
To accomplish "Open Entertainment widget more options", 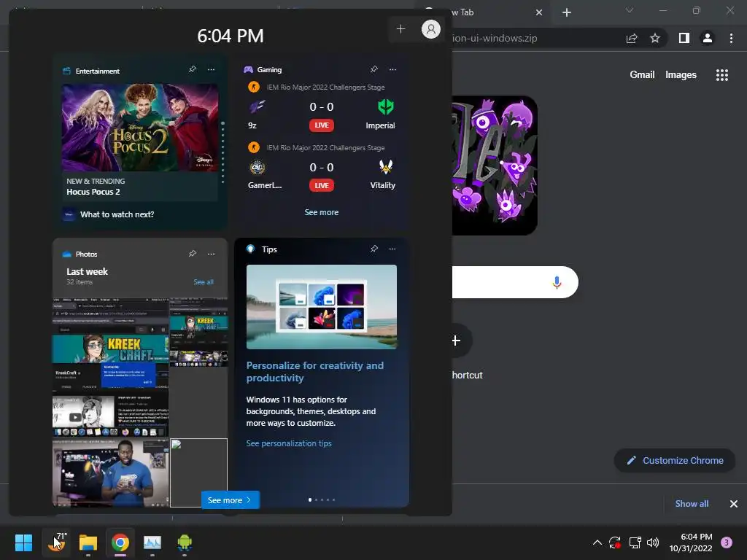I will (x=211, y=69).
